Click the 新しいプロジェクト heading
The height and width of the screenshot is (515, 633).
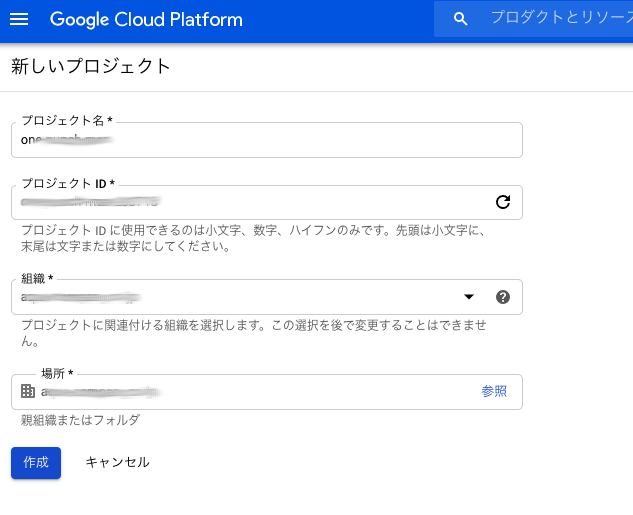point(90,66)
